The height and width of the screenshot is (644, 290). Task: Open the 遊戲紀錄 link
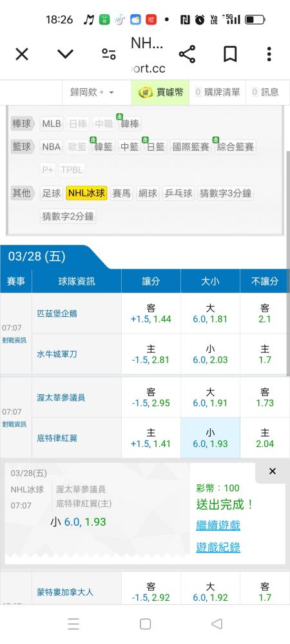click(x=218, y=547)
